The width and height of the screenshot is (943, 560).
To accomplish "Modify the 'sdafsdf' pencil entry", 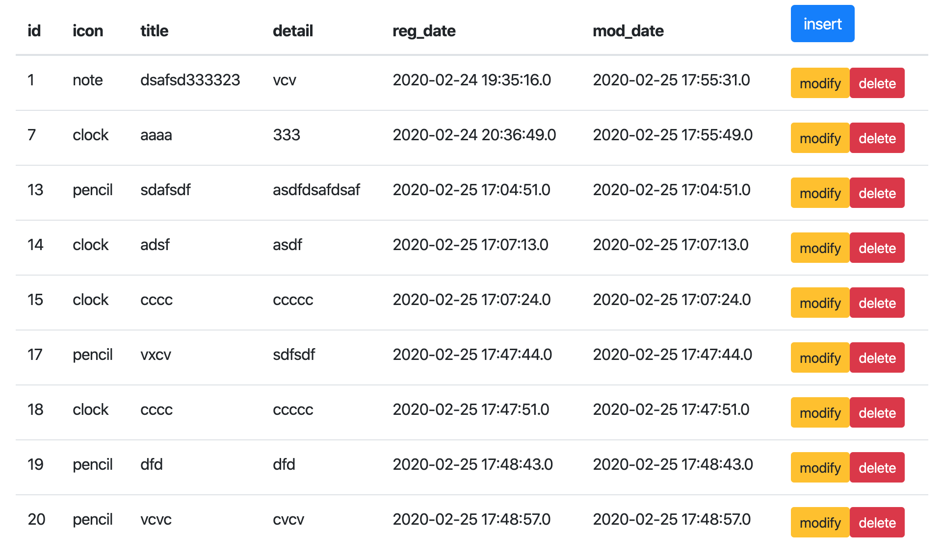I will [819, 193].
